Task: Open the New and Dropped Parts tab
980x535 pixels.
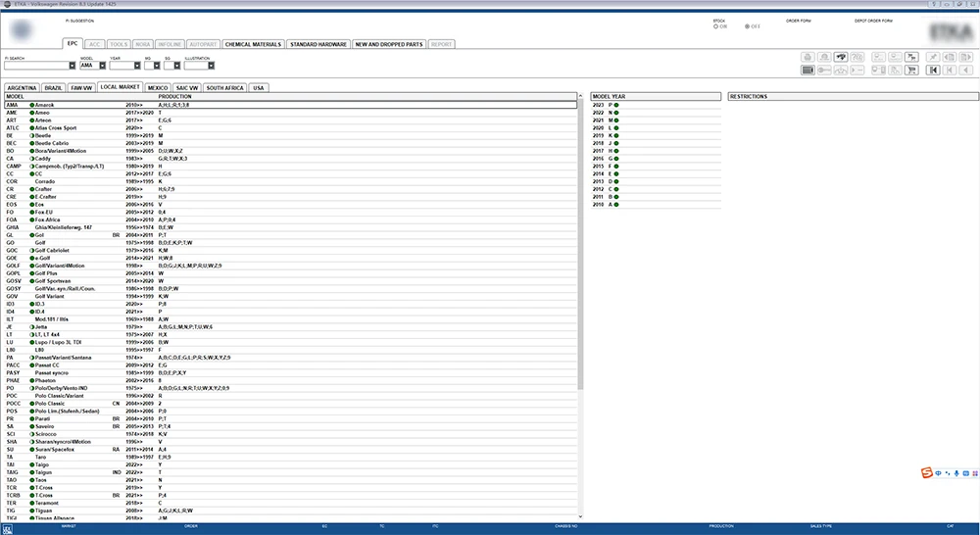Action: click(389, 44)
